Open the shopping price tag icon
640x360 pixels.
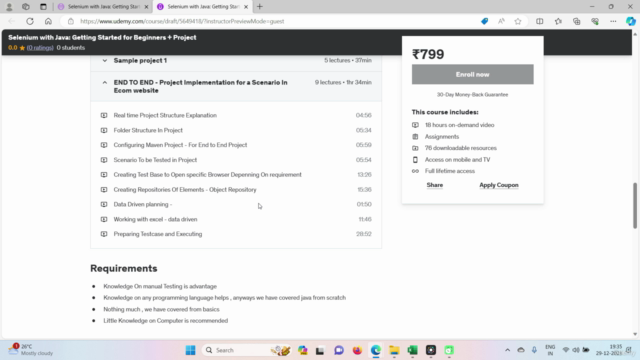tap(484, 21)
